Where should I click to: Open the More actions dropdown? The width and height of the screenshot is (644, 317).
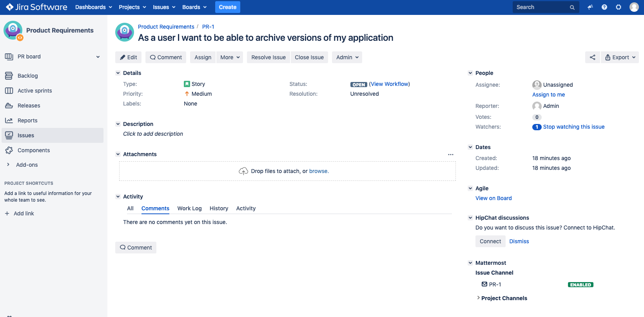click(230, 57)
